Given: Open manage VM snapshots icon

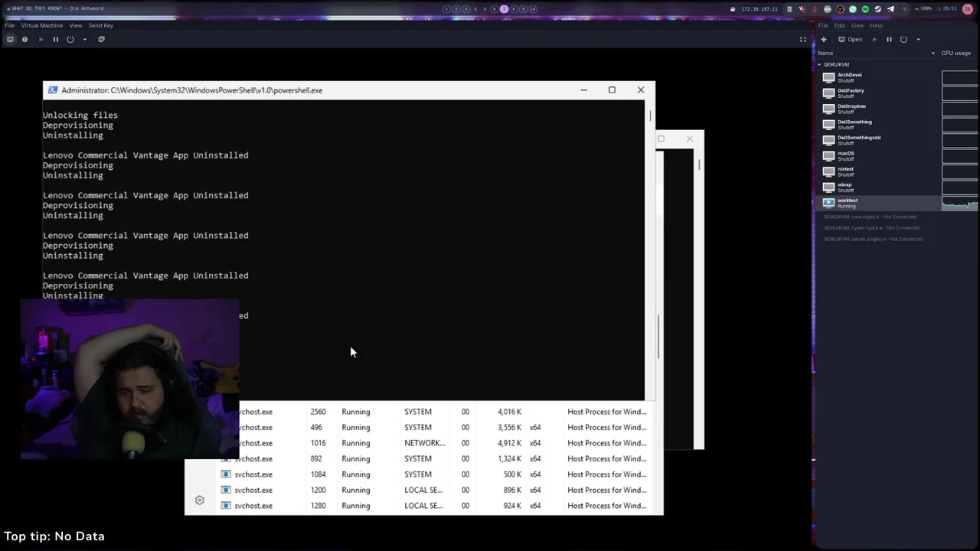Looking at the screenshot, I should (x=101, y=39).
